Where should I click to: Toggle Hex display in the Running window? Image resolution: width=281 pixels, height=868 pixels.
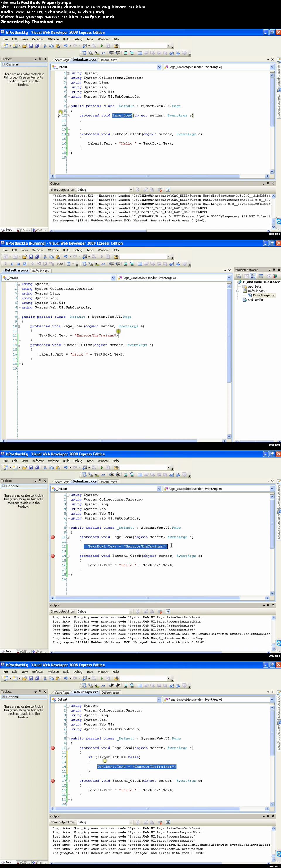60,264
